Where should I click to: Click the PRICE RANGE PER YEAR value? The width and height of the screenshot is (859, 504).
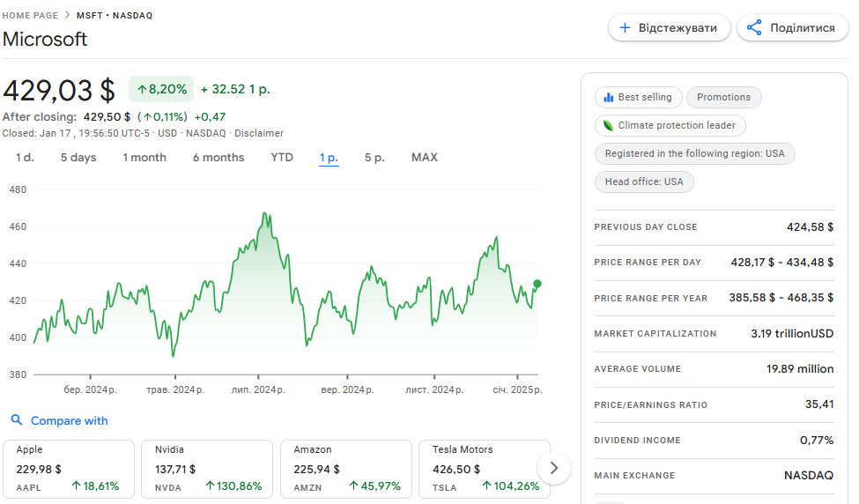pyautogui.click(x=781, y=298)
